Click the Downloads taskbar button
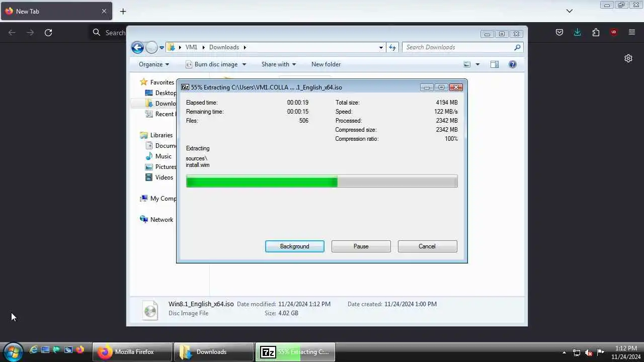 click(x=214, y=352)
